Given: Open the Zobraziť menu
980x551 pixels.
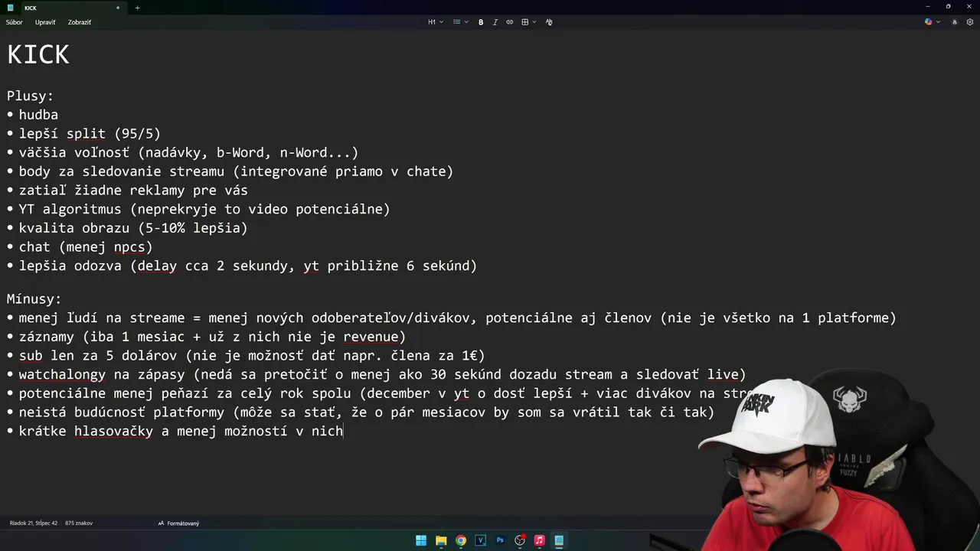Looking at the screenshot, I should point(80,22).
